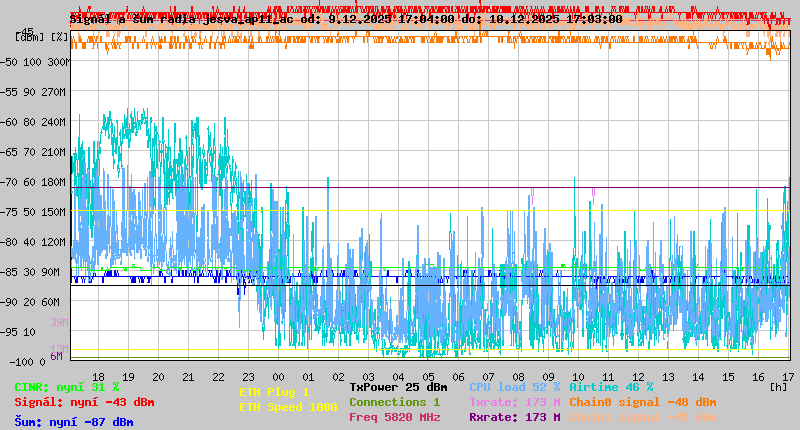
Task: Click the 00 hour mark on the time axis
Action: (278, 377)
